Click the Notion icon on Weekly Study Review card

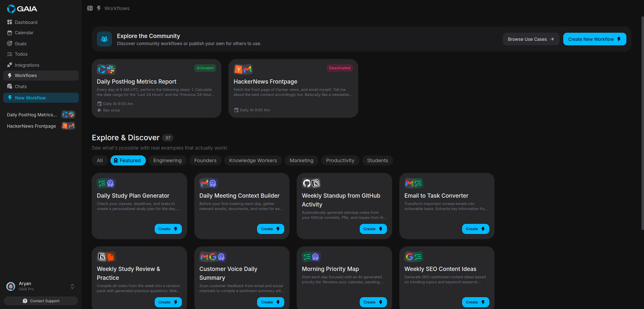click(x=102, y=257)
